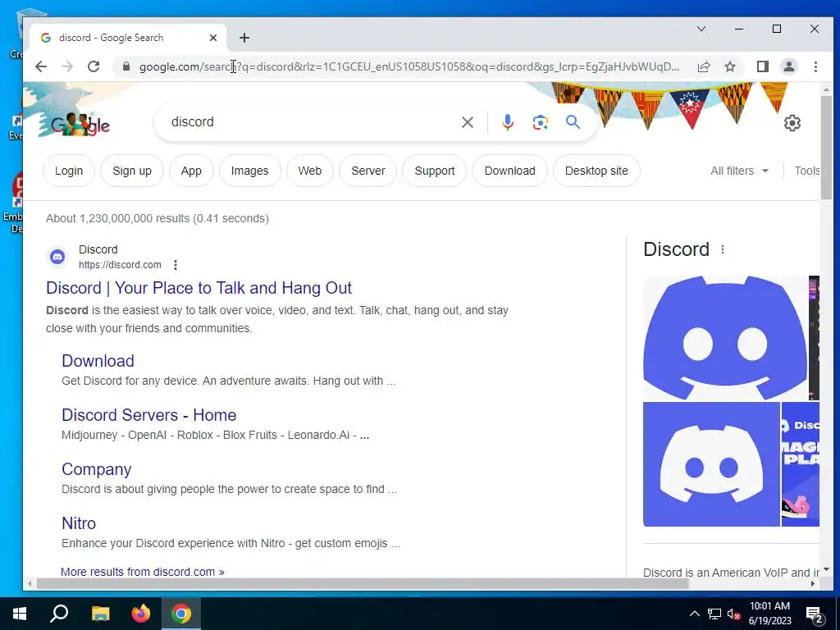Select the Support filter chip
The width and height of the screenshot is (840, 630).
pos(435,171)
